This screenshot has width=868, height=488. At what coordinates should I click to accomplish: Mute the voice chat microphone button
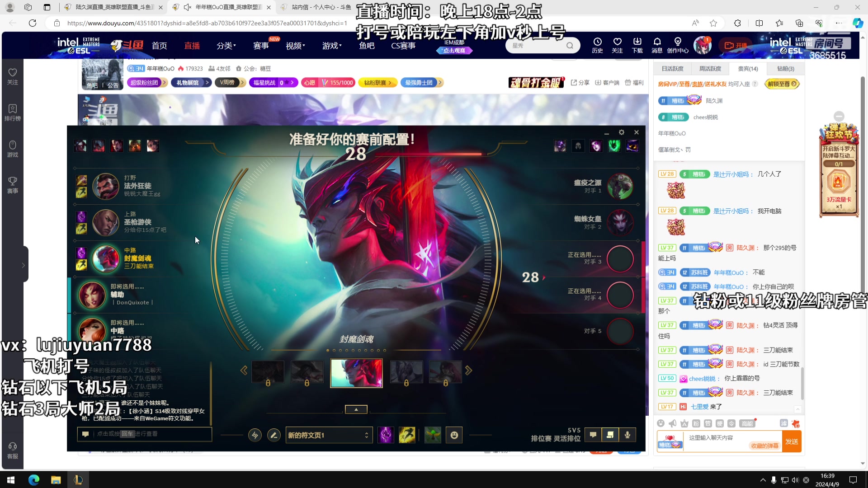click(627, 435)
